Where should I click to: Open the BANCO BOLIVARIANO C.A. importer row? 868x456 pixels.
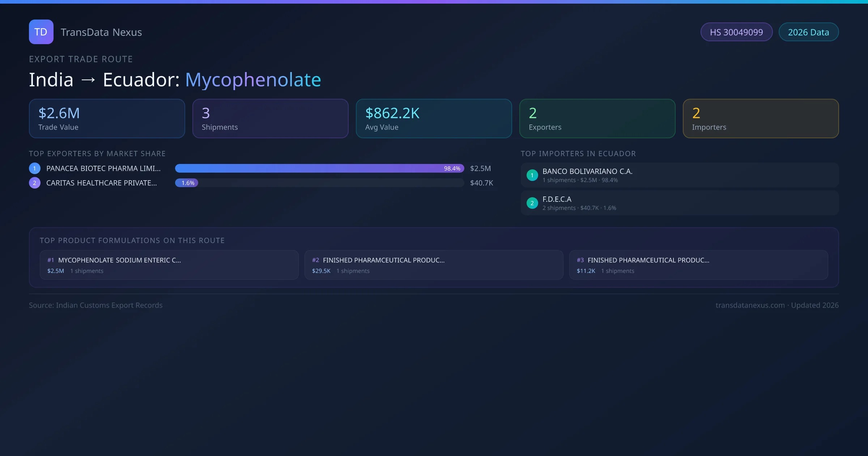coord(680,175)
